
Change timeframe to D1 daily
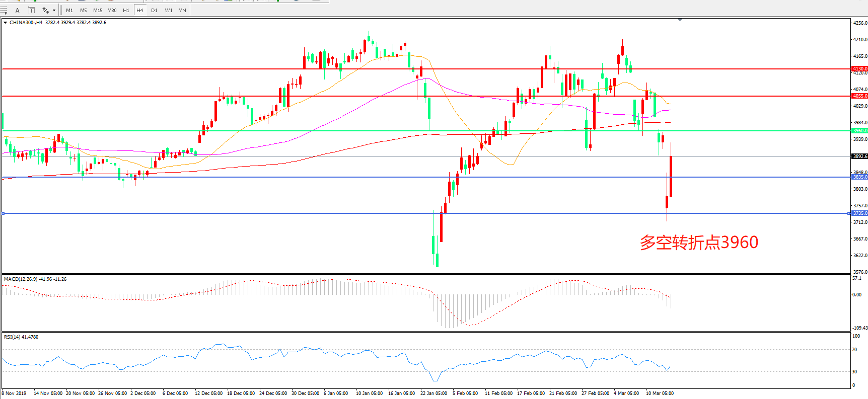pyautogui.click(x=154, y=10)
